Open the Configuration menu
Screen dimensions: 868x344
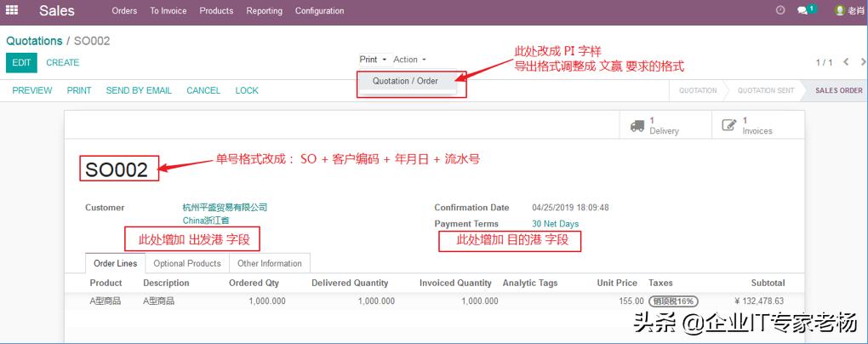(319, 10)
